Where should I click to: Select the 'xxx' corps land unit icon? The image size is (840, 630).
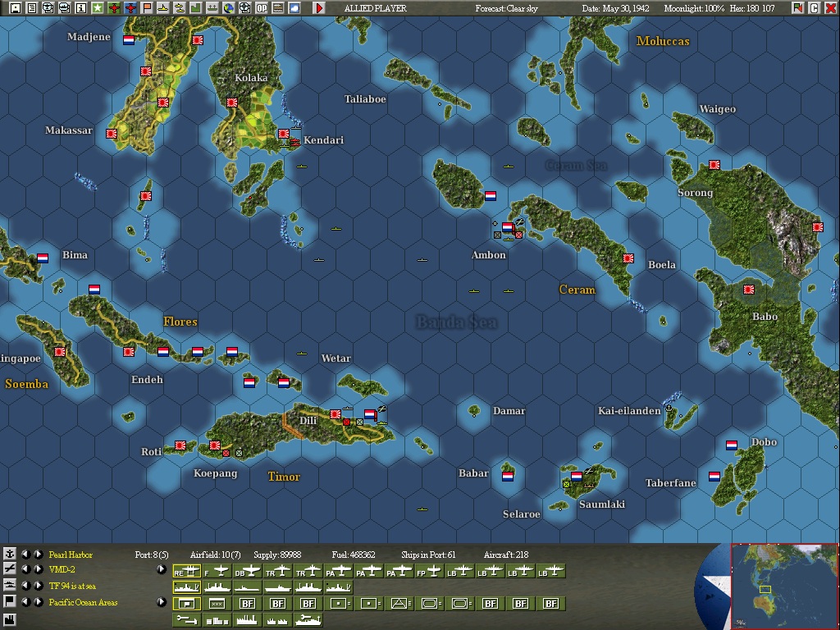point(217,604)
